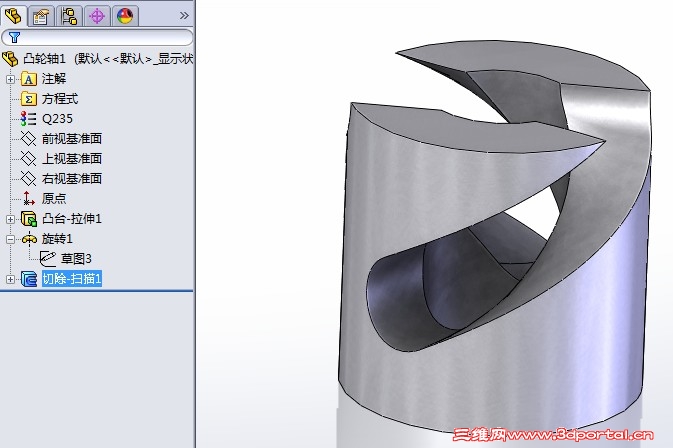Select the 注解 tree item
673x448 pixels.
pyautogui.click(x=54, y=79)
